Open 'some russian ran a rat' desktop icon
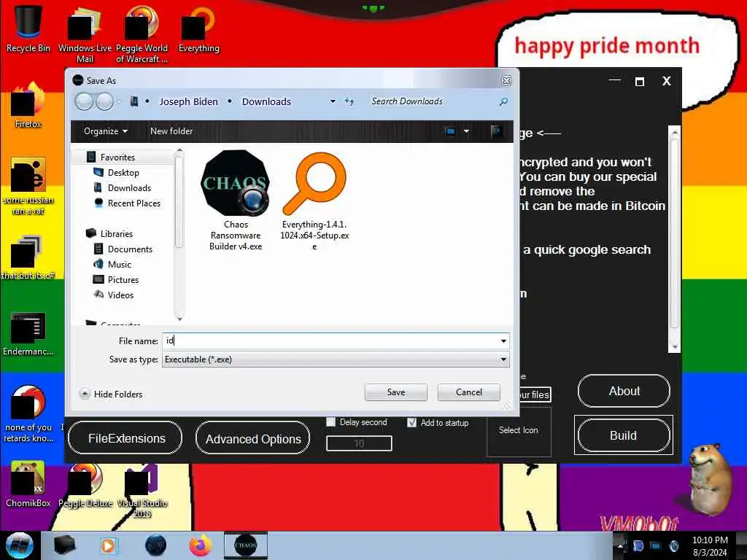Viewport: 747px width, 560px height. 28,186
